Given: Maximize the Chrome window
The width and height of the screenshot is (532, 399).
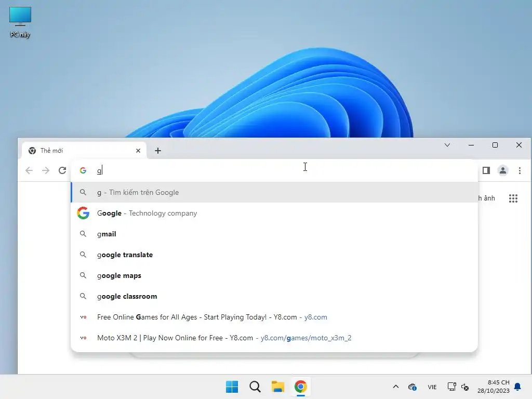Looking at the screenshot, I should [x=495, y=145].
